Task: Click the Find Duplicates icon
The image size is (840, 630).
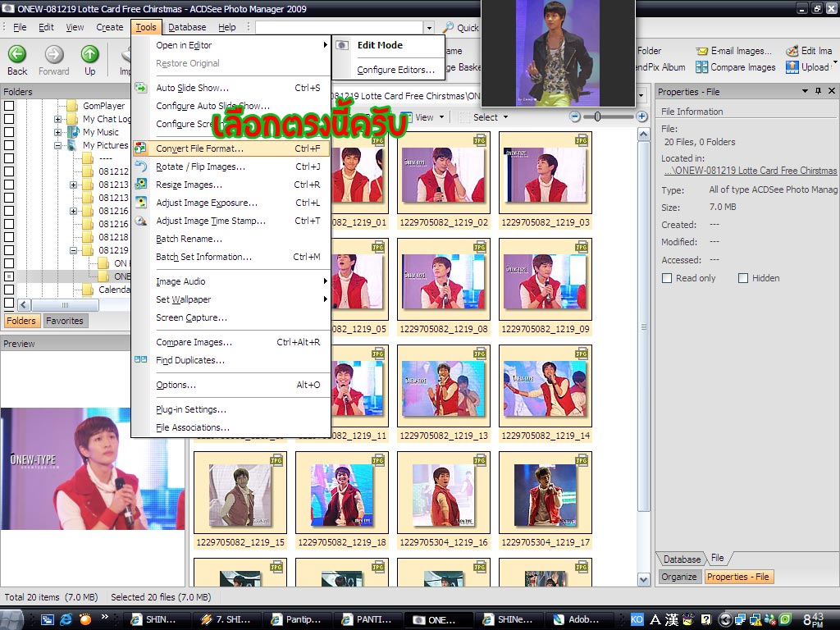Action: (141, 360)
